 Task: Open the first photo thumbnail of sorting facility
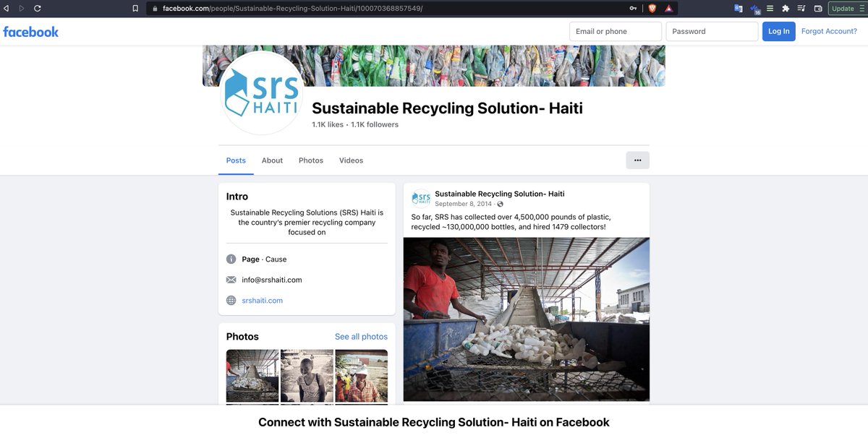point(252,376)
